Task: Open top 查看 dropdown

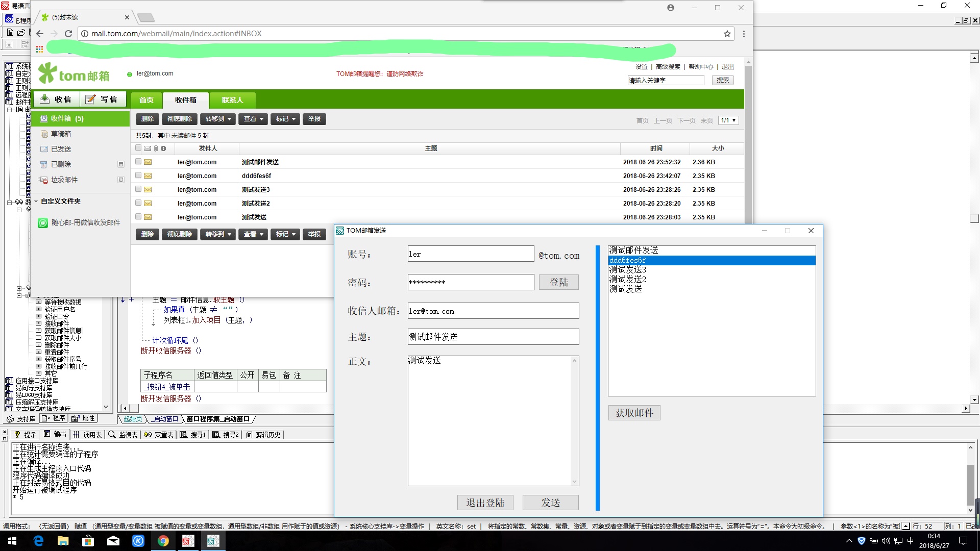Action: (253, 119)
